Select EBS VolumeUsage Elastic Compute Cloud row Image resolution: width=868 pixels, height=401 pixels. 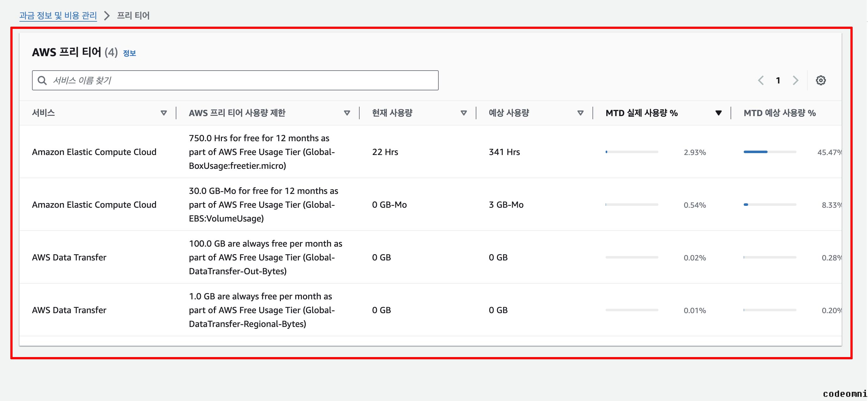pos(94,205)
